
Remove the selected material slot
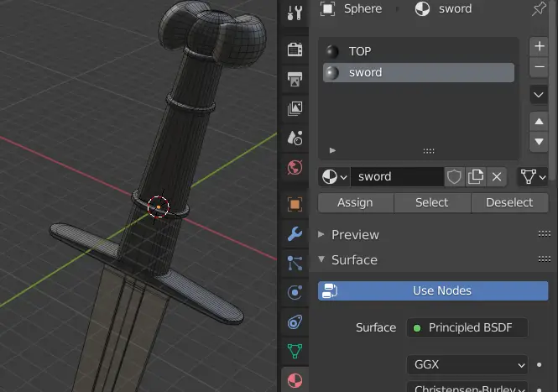[539, 67]
